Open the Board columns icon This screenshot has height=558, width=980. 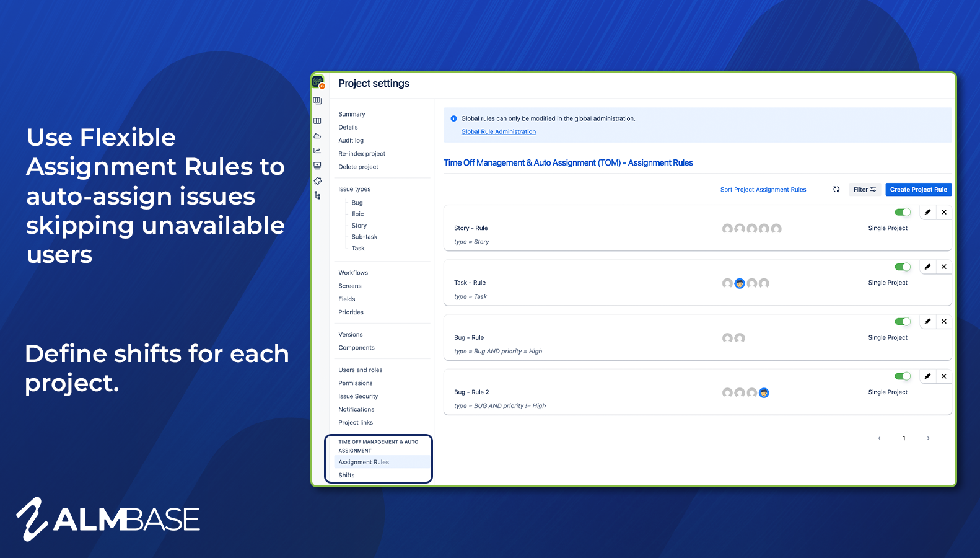pyautogui.click(x=318, y=121)
